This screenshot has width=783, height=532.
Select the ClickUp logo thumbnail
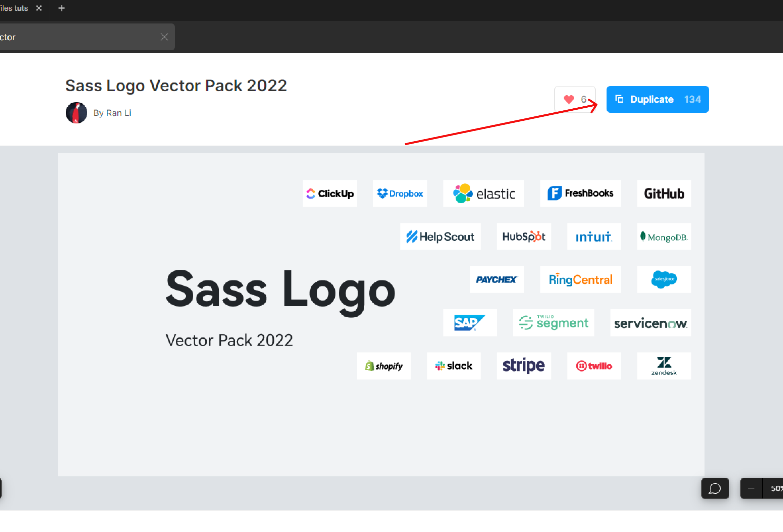coord(329,194)
